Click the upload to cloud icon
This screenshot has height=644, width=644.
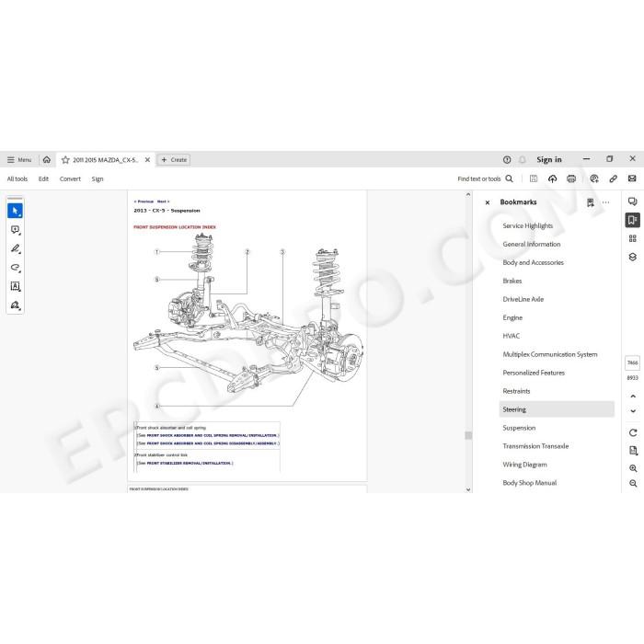pyautogui.click(x=552, y=178)
